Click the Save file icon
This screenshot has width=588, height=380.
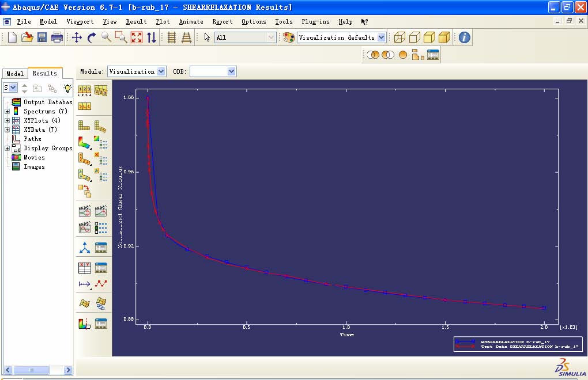[42, 37]
